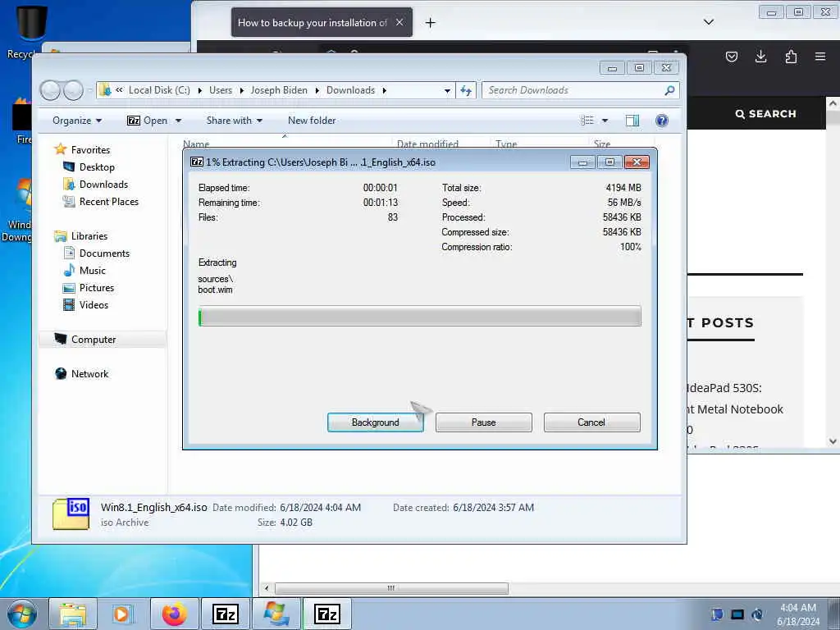Viewport: 840px width, 630px height.
Task: Click Downloads breadcrumb in address bar
Action: (x=350, y=90)
